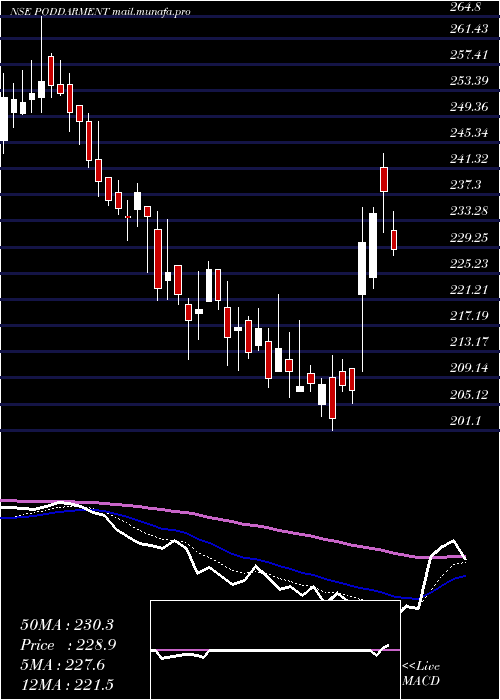Click the 225.23 price axis label
This screenshot has width=500, height=700.
point(471,264)
